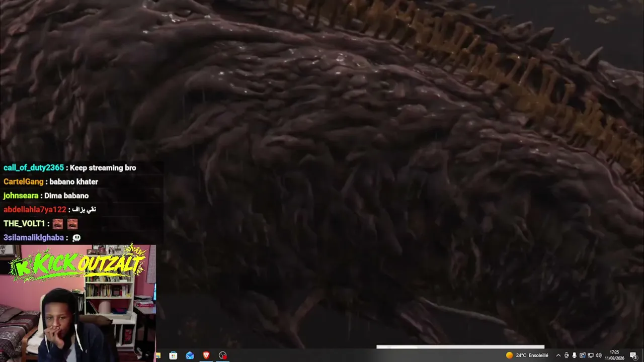The image size is (644, 362).
Task: Open the speaker volume tray icon
Action: pyautogui.click(x=598, y=355)
